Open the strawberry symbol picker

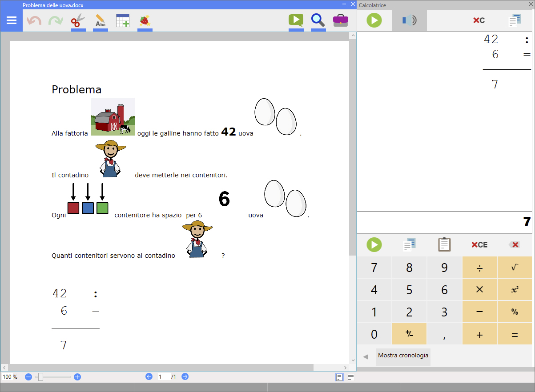pos(145,20)
